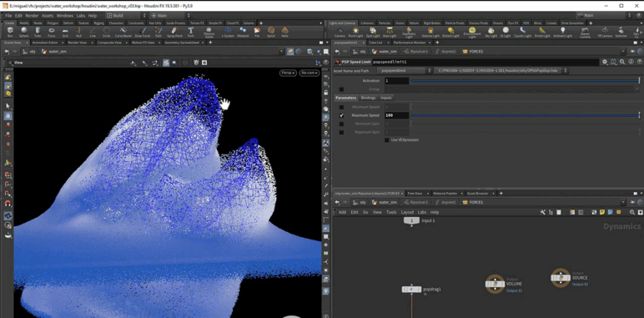Add an Ambient Light
This screenshot has width=644, height=318.
coord(563,32)
